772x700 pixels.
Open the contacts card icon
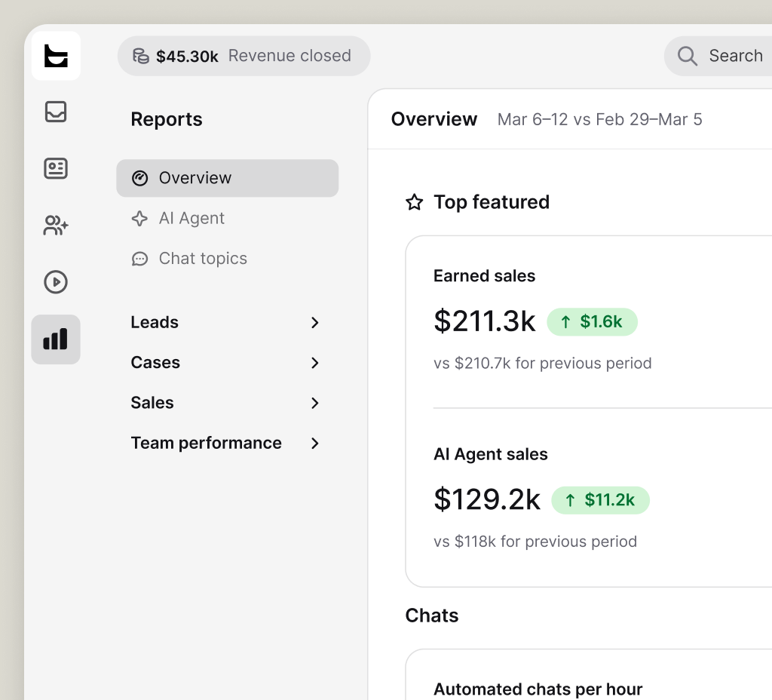pos(56,168)
